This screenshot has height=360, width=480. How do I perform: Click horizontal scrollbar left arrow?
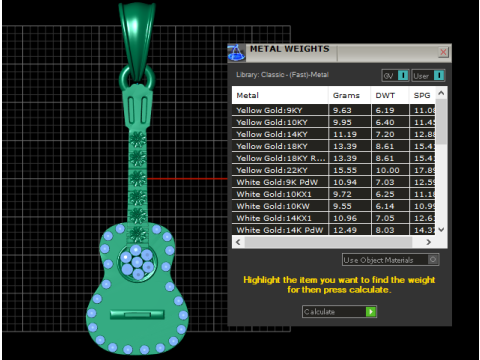(238, 242)
